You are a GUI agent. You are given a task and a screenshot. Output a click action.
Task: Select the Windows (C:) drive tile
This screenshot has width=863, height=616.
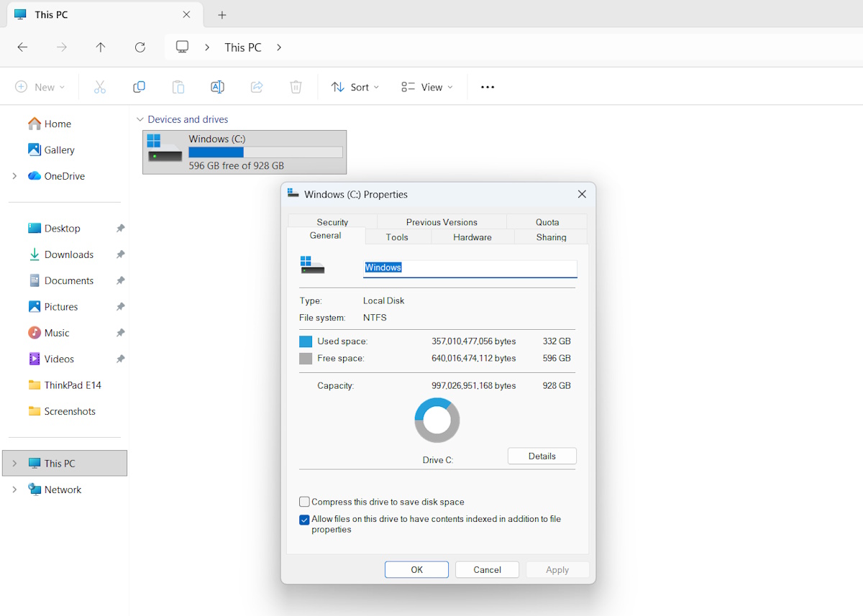[245, 152]
